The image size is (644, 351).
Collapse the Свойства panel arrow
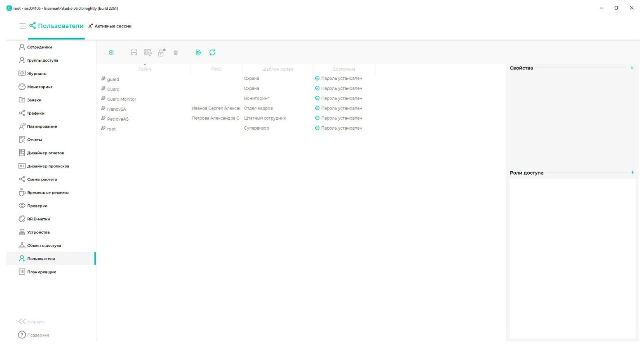click(632, 68)
